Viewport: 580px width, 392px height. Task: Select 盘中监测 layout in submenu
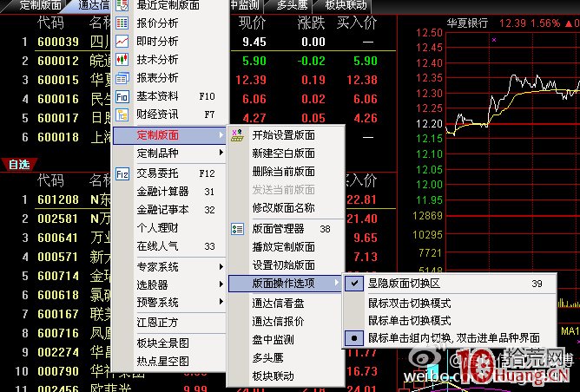273,340
